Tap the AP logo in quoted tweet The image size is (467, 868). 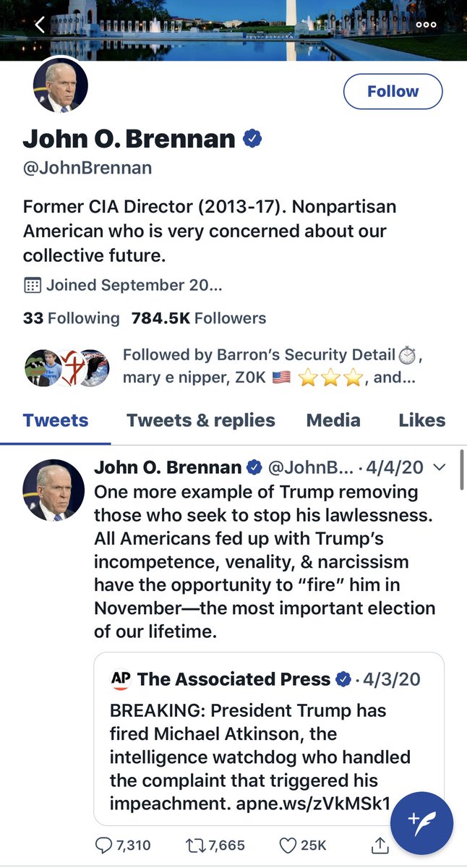pyautogui.click(x=119, y=679)
